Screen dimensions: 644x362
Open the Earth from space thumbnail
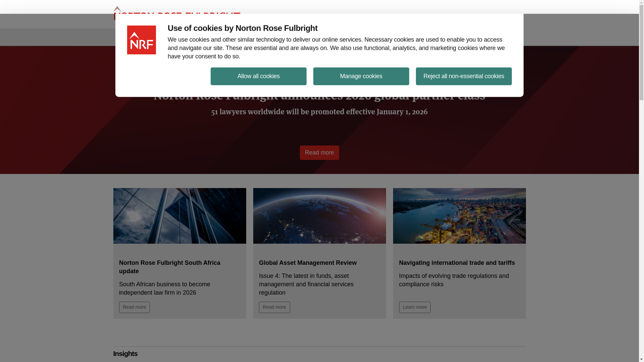click(320, 216)
